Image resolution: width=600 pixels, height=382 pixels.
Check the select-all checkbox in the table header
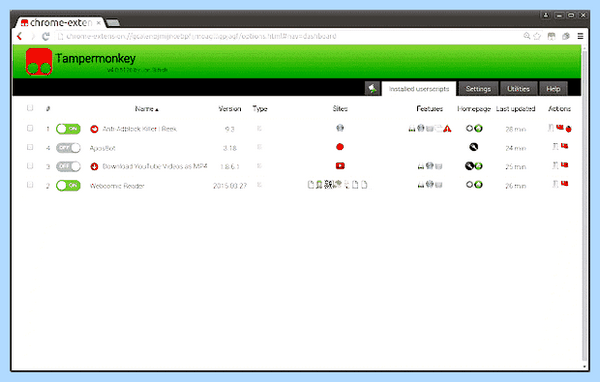(x=30, y=108)
